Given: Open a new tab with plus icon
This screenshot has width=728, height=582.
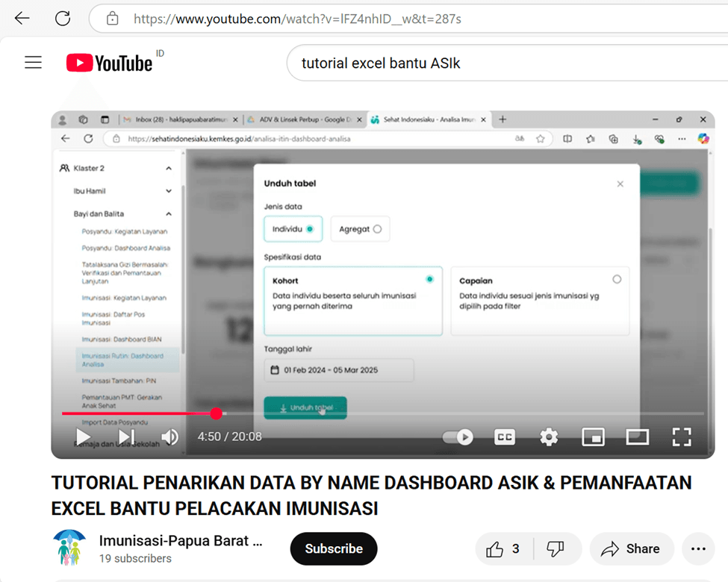Looking at the screenshot, I should pyautogui.click(x=503, y=119).
